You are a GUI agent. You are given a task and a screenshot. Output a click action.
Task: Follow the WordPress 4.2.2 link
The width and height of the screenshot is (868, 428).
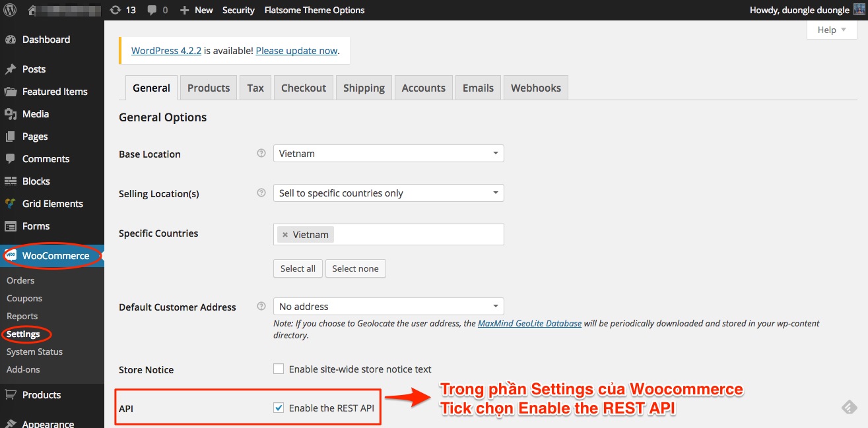(x=166, y=50)
